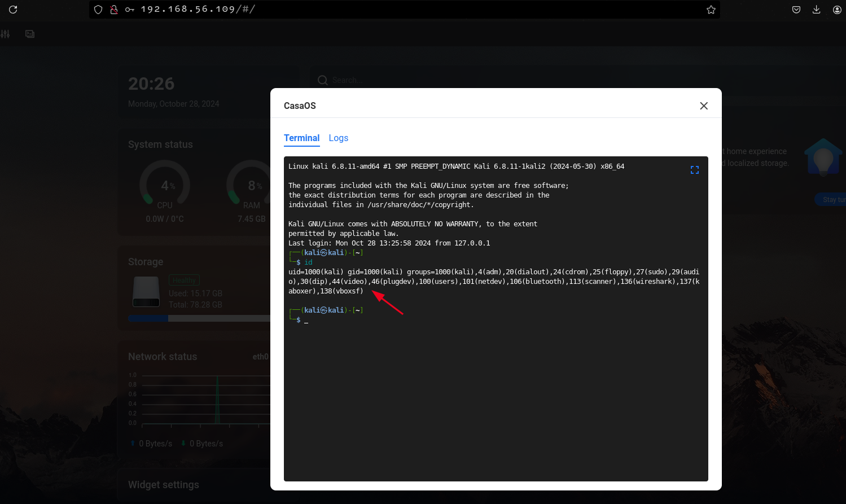Reload the page with the refresh icon
Screen dimensions: 846x504
(13, 10)
